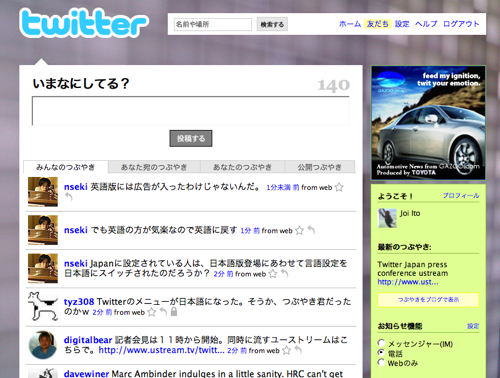Open ヘルプ in top navigation

click(426, 24)
